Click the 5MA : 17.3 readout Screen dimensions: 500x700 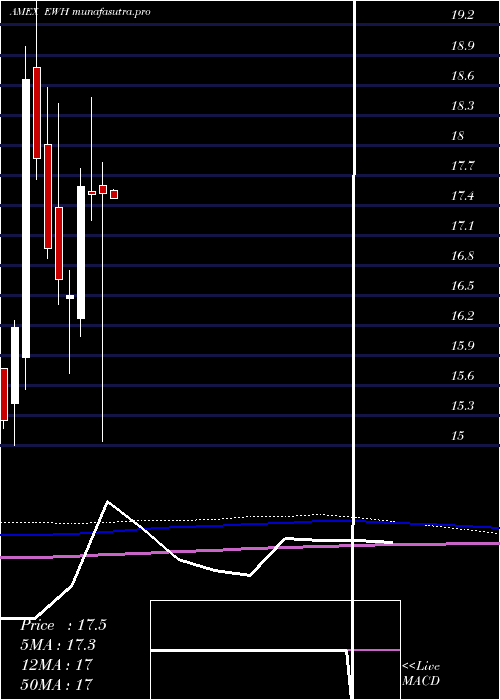tap(58, 645)
